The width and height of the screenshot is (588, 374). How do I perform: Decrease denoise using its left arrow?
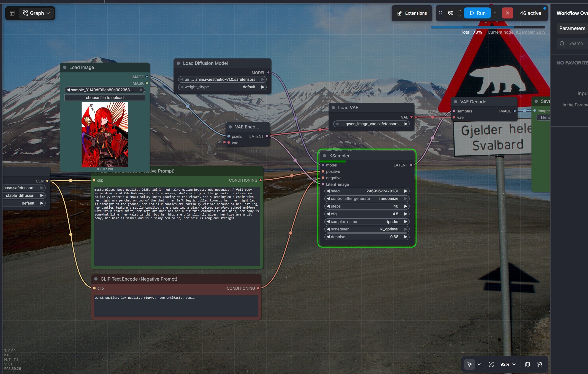(x=328, y=237)
